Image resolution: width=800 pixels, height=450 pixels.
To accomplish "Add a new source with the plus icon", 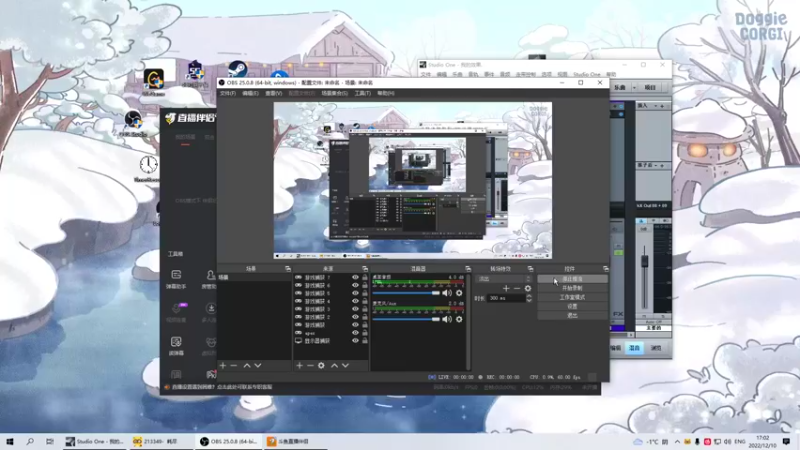I will 299,365.
